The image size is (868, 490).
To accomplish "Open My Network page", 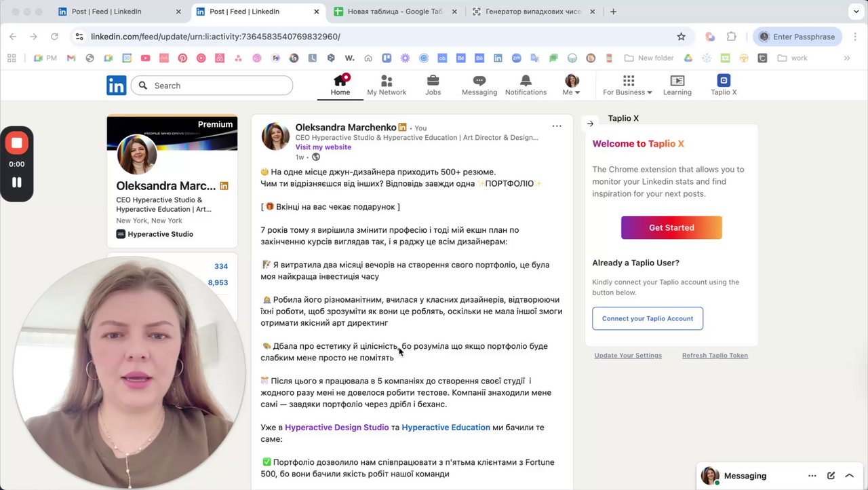I will [x=387, y=86].
